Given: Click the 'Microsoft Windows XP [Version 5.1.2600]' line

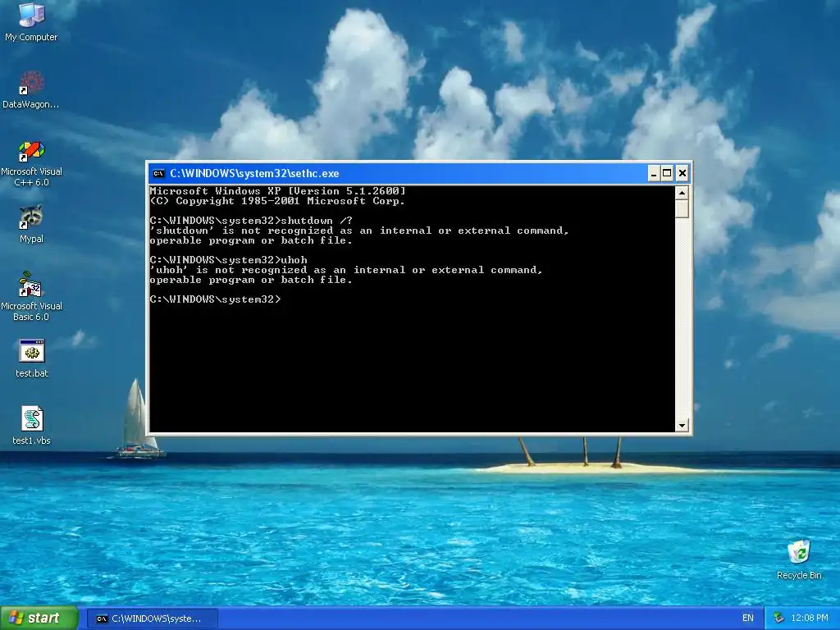Looking at the screenshot, I should [x=277, y=191].
